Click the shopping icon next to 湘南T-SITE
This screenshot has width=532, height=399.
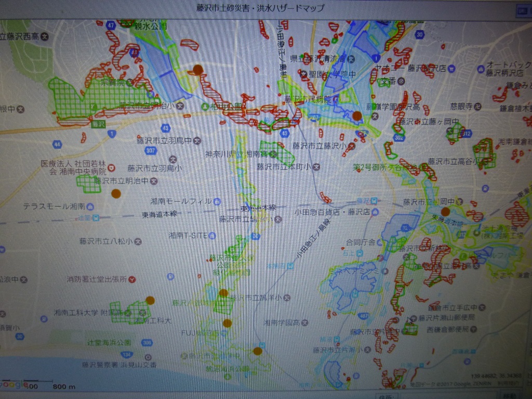(211, 235)
